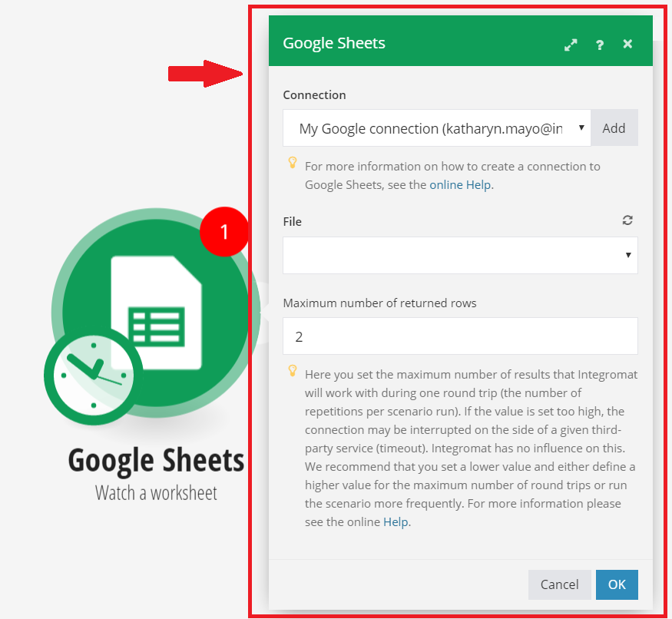Follow the Help link in the rows description
The image size is (672, 619).
point(396,521)
